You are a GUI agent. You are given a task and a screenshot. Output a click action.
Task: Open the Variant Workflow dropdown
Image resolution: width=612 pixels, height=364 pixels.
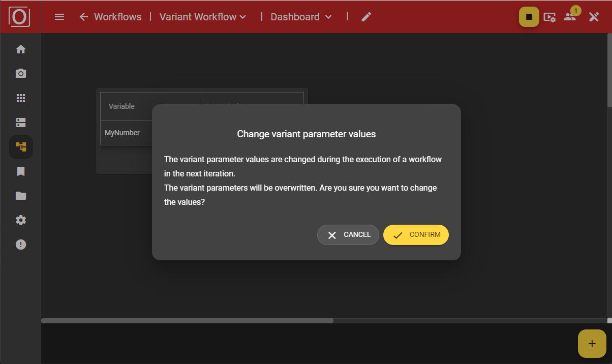(x=202, y=17)
